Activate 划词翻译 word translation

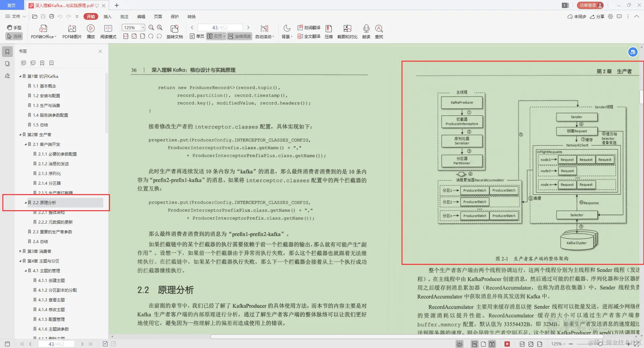point(309,28)
